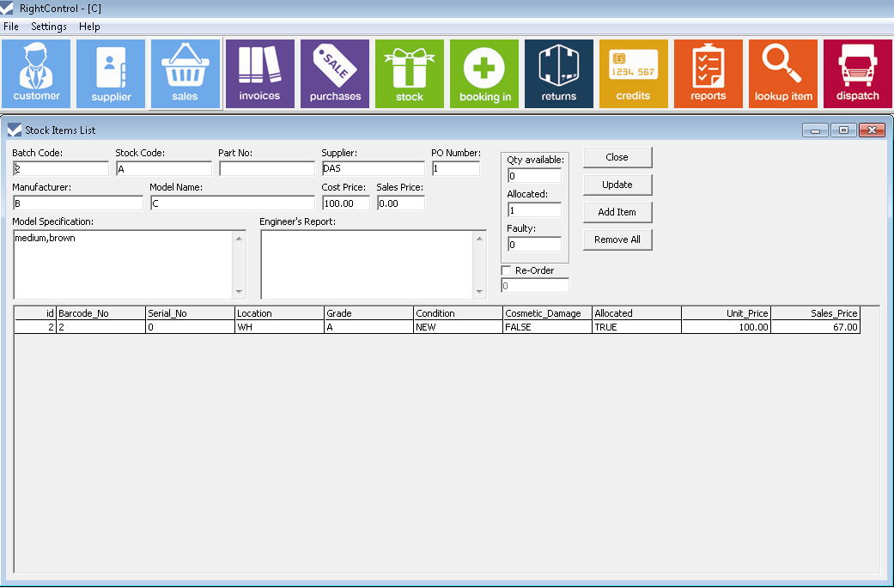This screenshot has height=588, width=894.
Task: Focus the Part No input field
Action: click(x=266, y=169)
